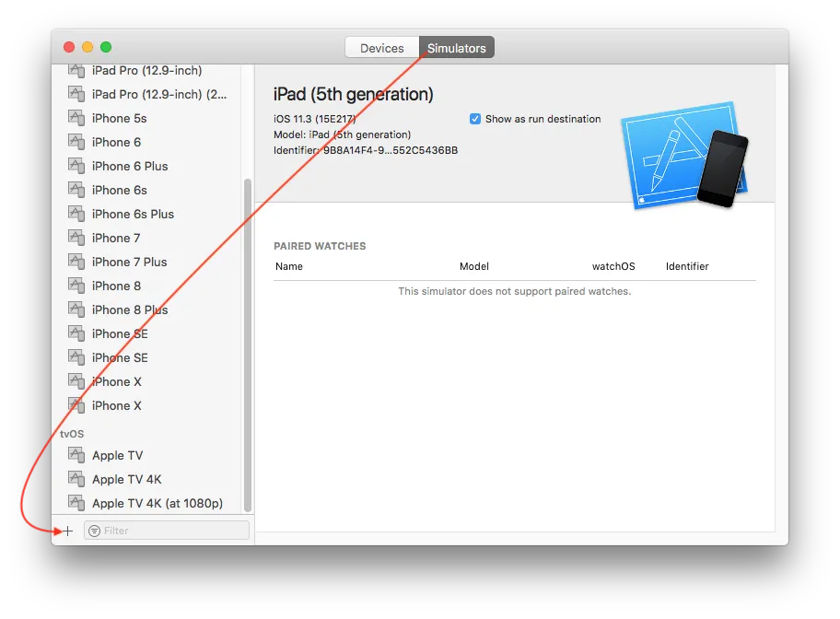Select iPhone 6 simulator
This screenshot has height=619, width=840.
point(116,142)
